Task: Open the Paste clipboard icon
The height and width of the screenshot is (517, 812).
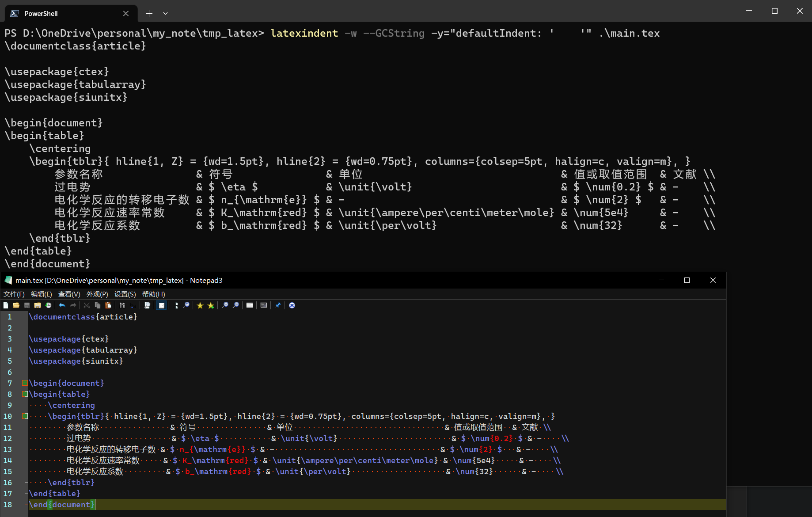Action: click(108, 305)
